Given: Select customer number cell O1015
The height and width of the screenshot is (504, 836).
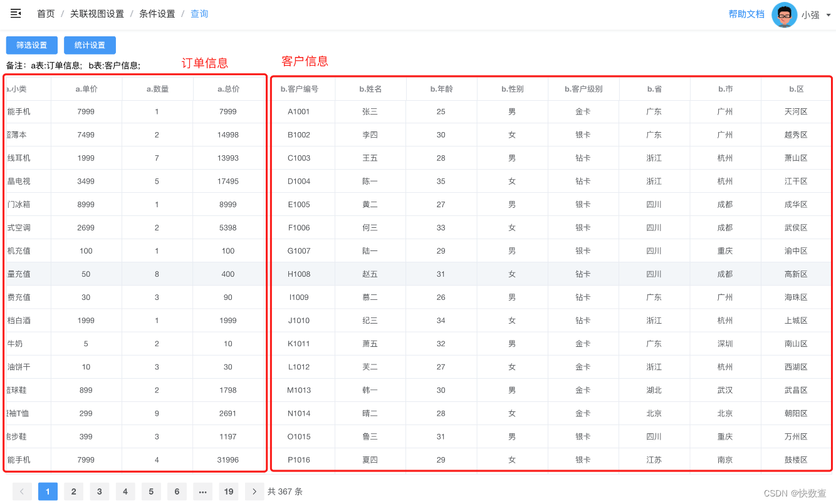Looking at the screenshot, I should pos(299,436).
